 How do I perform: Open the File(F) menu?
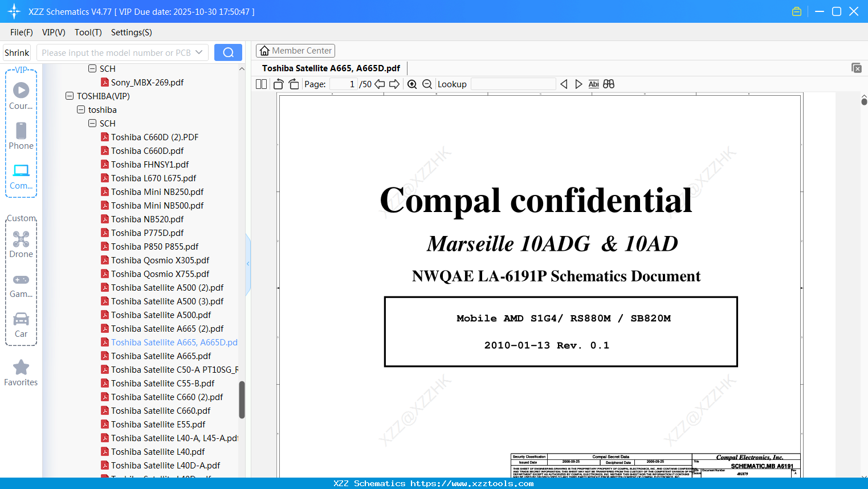[22, 32]
